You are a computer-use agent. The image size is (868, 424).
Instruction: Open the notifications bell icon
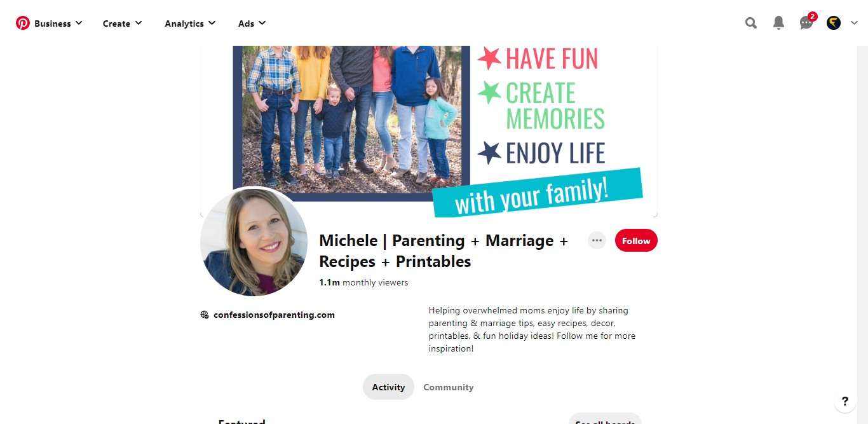pyautogui.click(x=778, y=24)
